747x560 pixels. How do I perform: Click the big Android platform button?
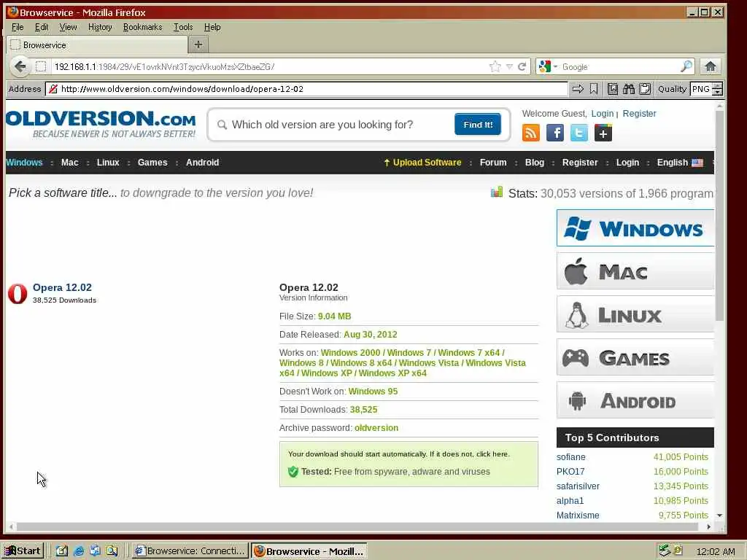[635, 400]
